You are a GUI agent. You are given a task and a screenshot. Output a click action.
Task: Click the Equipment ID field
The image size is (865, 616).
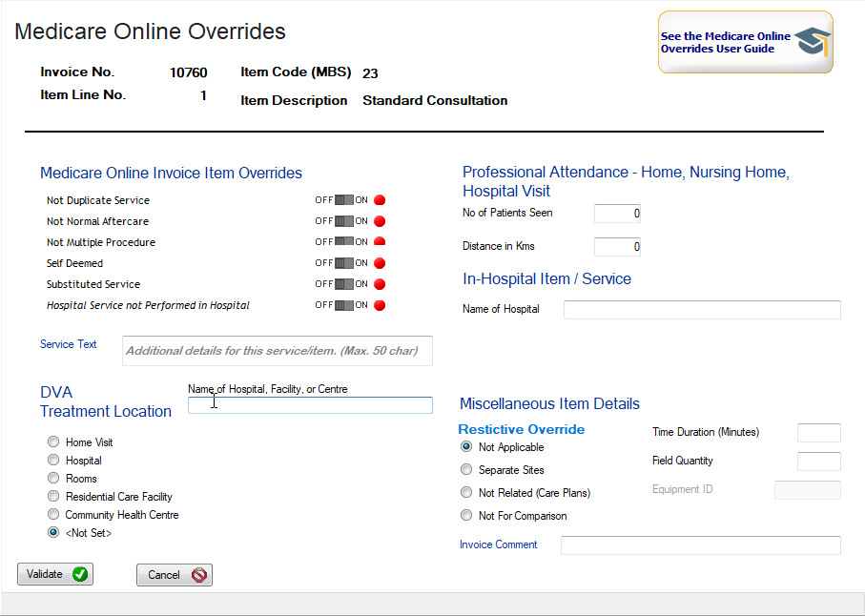coord(808,490)
